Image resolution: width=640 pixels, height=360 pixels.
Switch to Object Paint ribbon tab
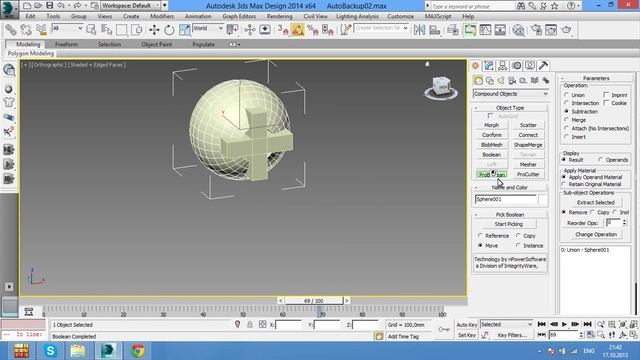[157, 44]
